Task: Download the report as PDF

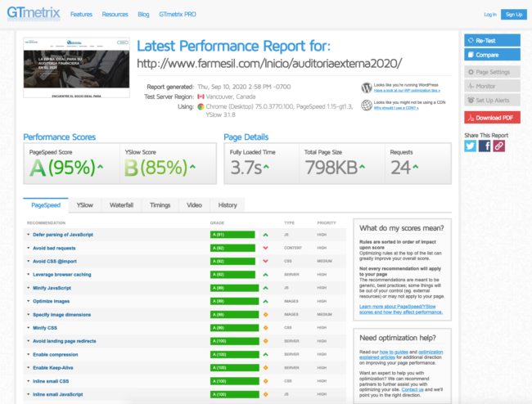Action: tap(492, 117)
